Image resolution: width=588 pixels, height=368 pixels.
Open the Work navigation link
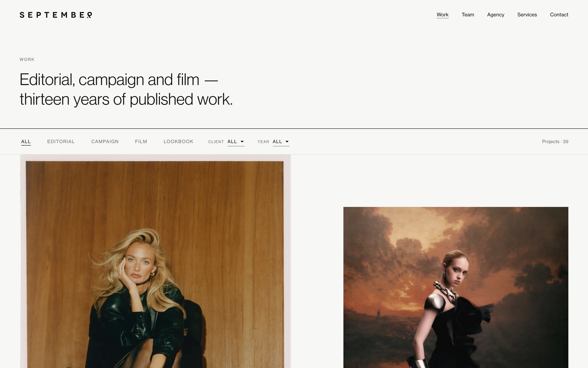click(442, 15)
